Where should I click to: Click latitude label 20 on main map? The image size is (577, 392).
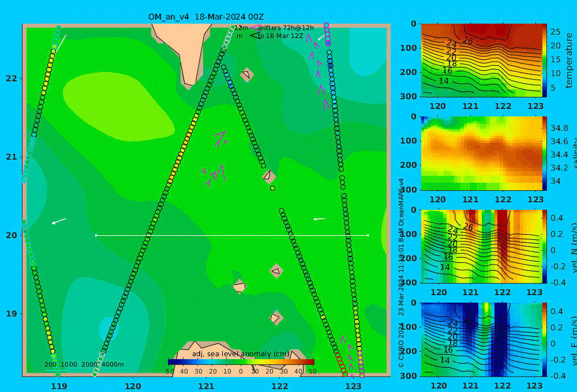pos(12,235)
